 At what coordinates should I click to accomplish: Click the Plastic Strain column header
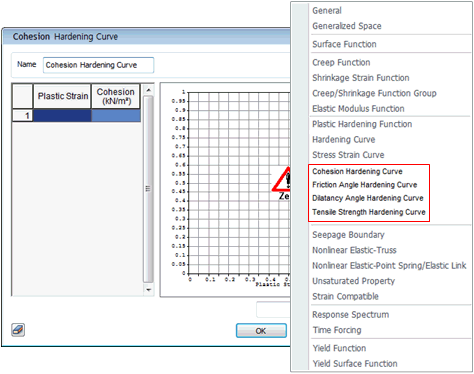62,96
